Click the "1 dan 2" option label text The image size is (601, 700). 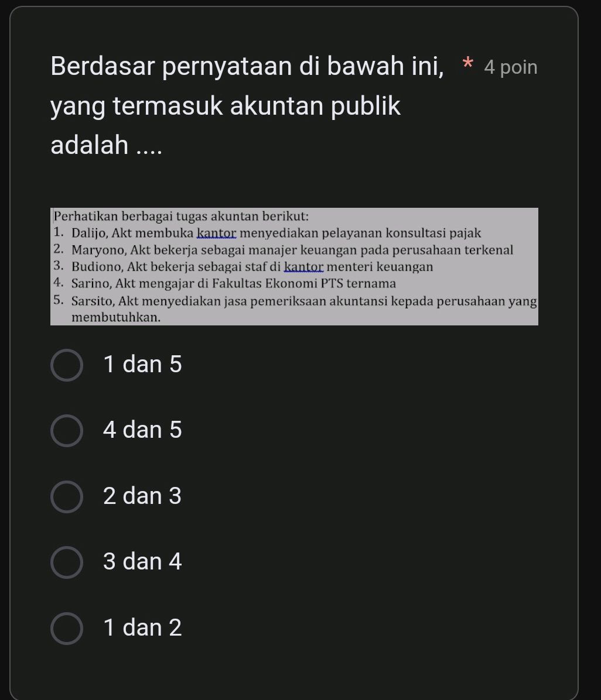coord(142,627)
